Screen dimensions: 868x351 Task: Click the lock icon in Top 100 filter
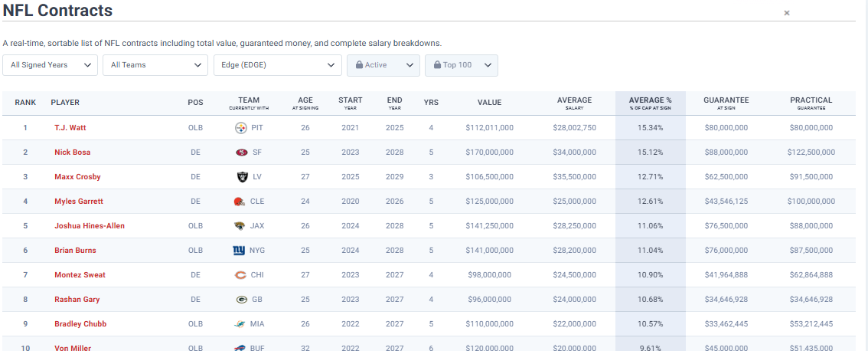click(x=437, y=65)
